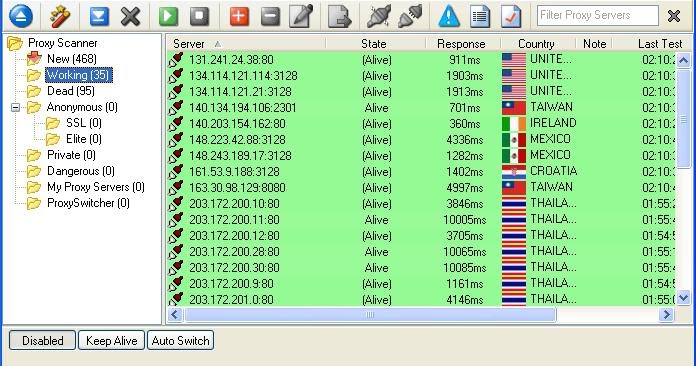Open the magic wand wizard tool
696x366 pixels.
(x=60, y=16)
